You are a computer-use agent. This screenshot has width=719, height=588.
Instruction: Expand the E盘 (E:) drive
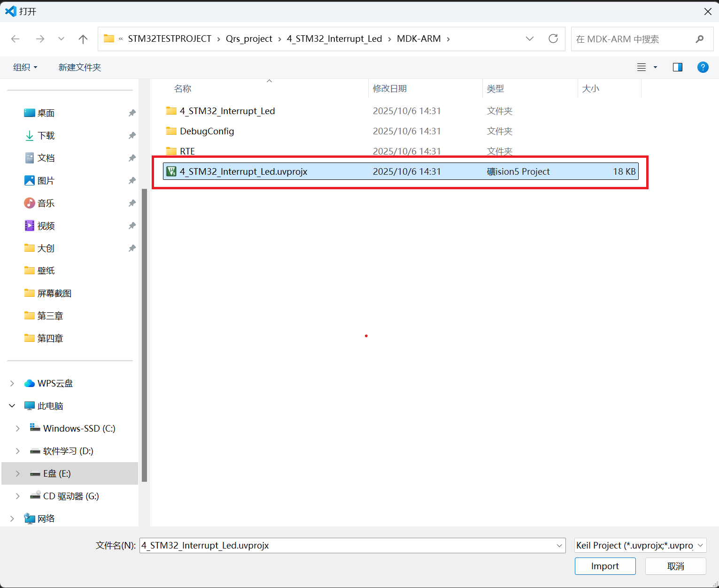tap(18, 473)
